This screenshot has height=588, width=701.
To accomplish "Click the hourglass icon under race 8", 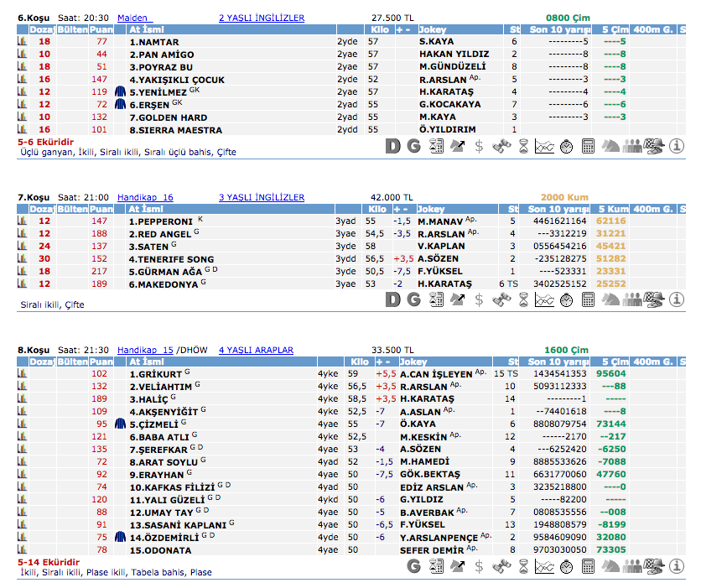I will 522,566.
